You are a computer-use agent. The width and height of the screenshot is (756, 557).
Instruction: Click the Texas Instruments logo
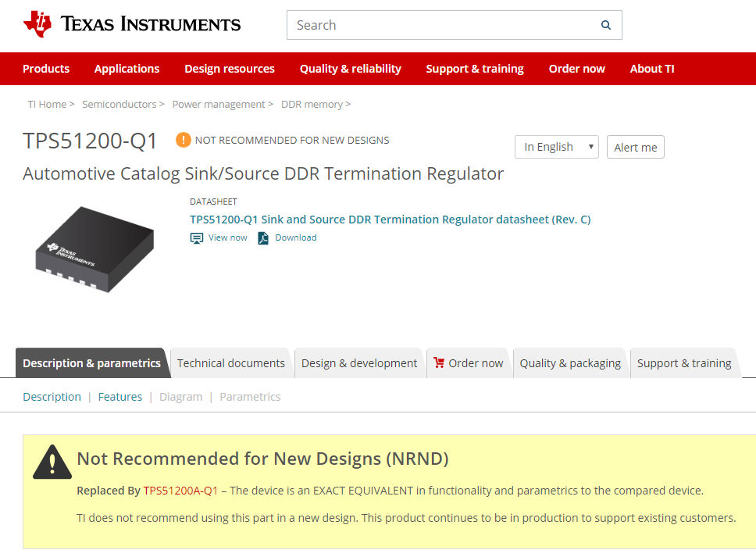[x=132, y=24]
